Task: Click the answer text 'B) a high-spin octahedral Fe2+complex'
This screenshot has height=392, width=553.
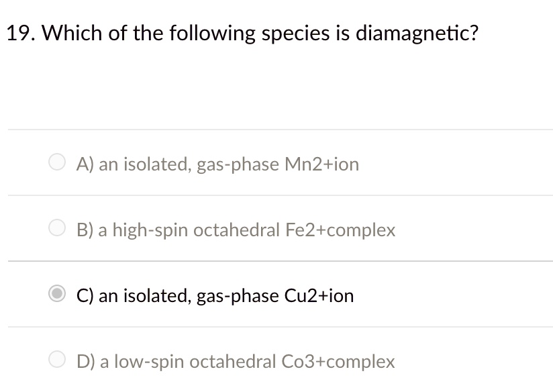Action: (236, 230)
